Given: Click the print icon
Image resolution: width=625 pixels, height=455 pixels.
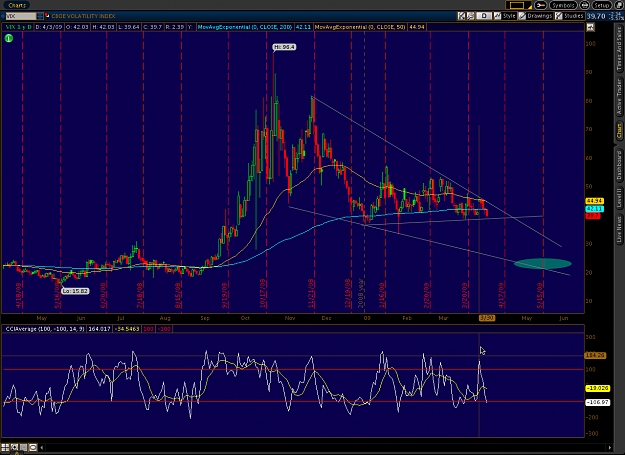Looking at the screenshot, I should (x=584, y=5).
